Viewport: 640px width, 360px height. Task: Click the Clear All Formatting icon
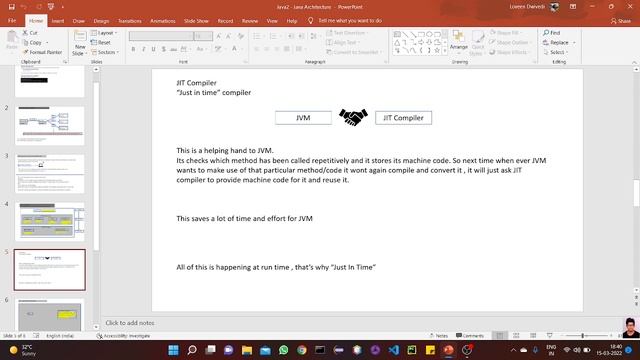pyautogui.click(x=241, y=36)
